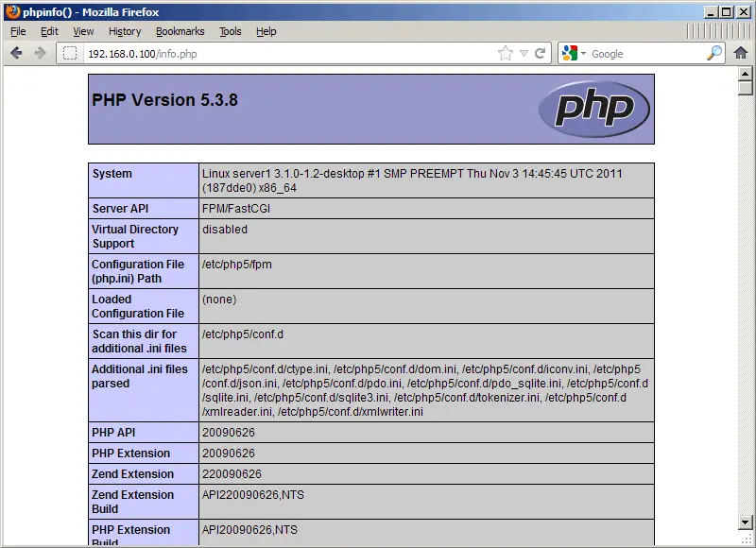The width and height of the screenshot is (756, 548).
Task: Click the site identity icon in address bar
Action: pyautogui.click(x=70, y=53)
